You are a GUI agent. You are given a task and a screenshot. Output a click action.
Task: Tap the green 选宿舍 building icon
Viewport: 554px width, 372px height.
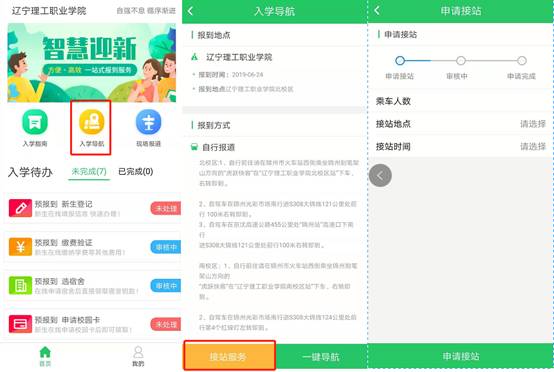(20, 285)
